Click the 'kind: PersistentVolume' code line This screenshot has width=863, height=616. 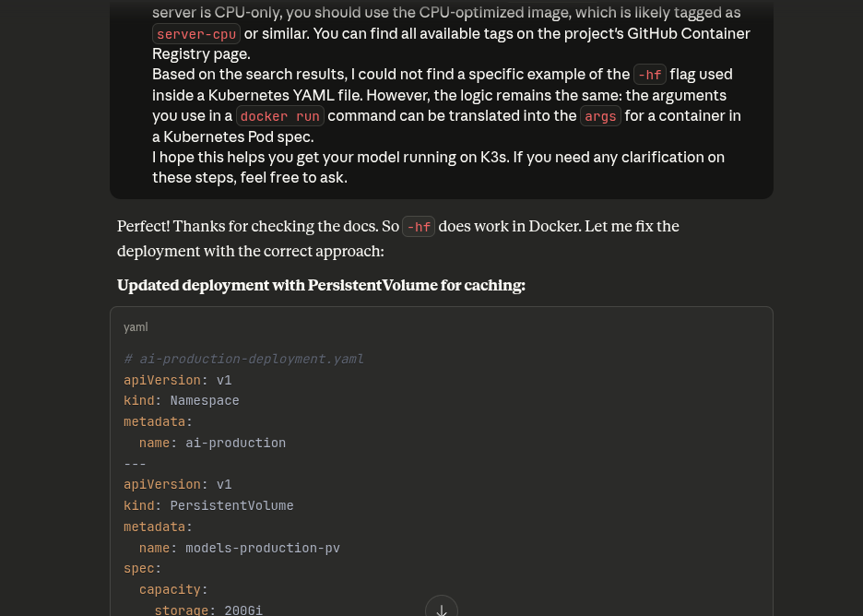(x=208, y=505)
